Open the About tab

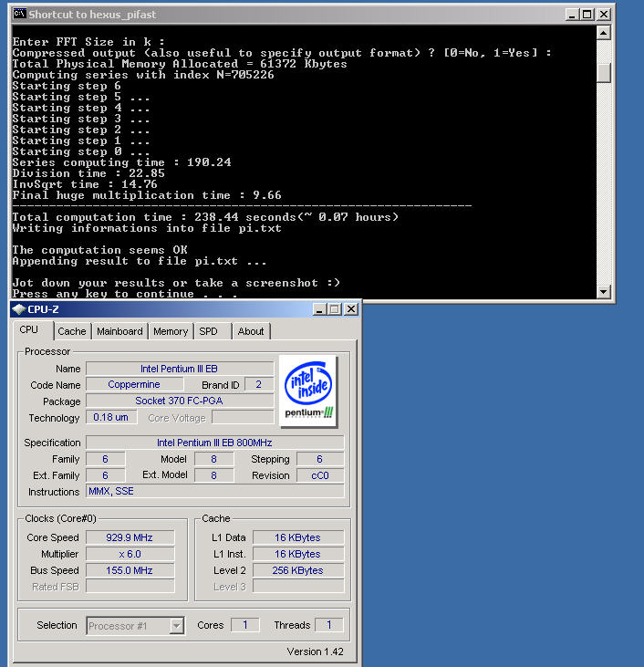coord(251,331)
